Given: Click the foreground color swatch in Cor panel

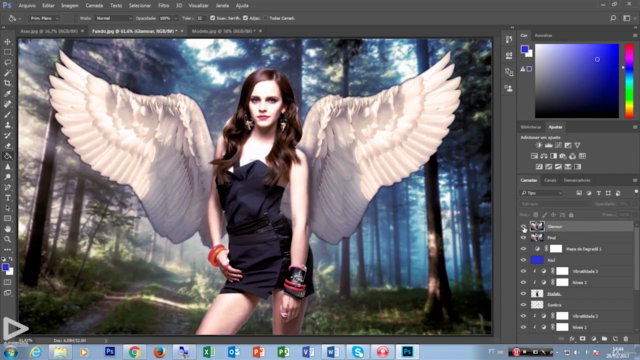Looking at the screenshot, I should click(x=525, y=49).
